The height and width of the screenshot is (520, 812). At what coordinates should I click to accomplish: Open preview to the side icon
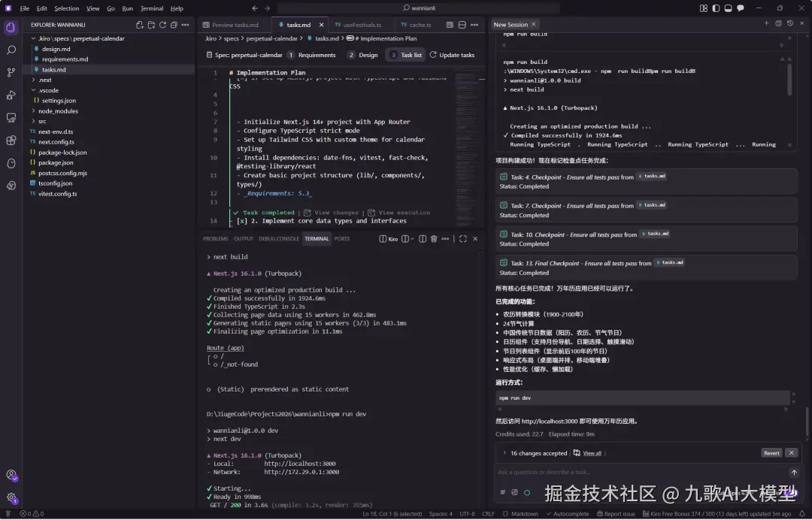450,25
